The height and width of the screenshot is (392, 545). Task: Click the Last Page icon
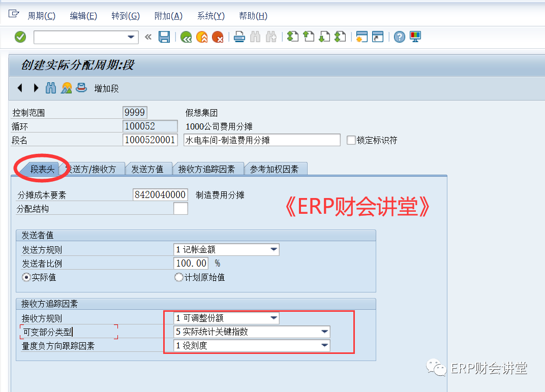[x=340, y=37]
